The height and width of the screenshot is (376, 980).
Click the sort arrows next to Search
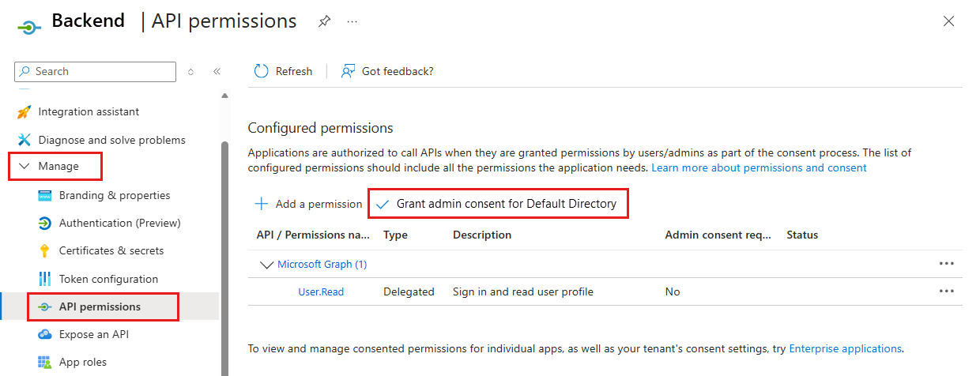pos(190,71)
